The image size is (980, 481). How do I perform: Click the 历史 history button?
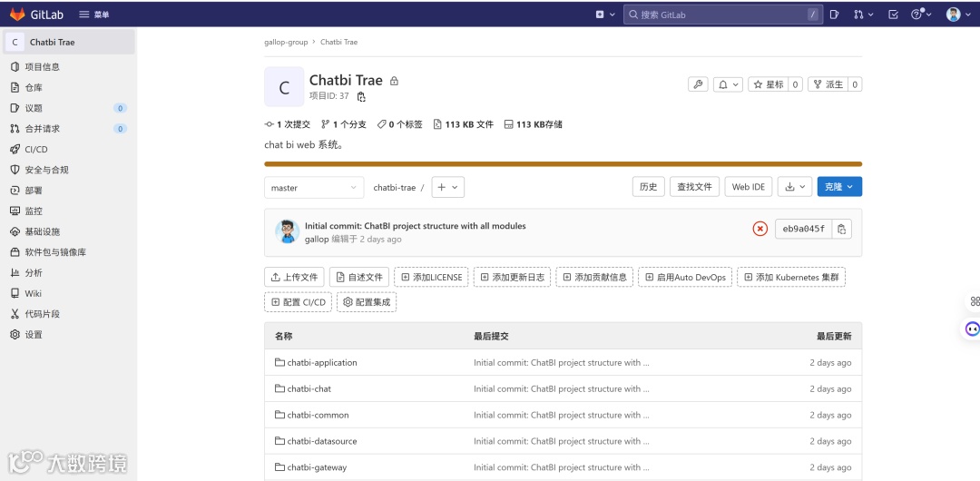(x=648, y=186)
